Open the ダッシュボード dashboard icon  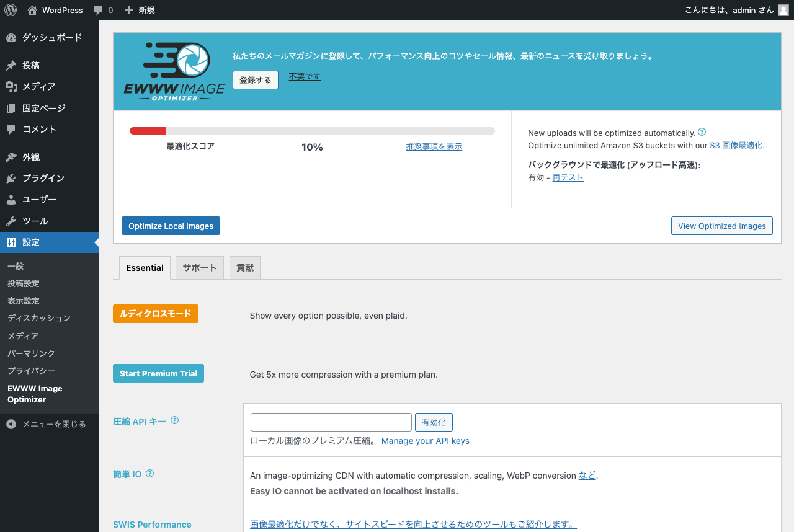click(11, 38)
